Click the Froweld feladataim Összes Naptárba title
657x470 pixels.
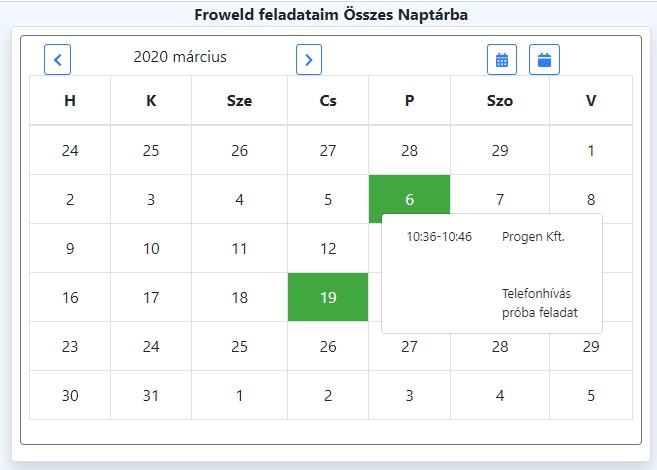click(331, 15)
